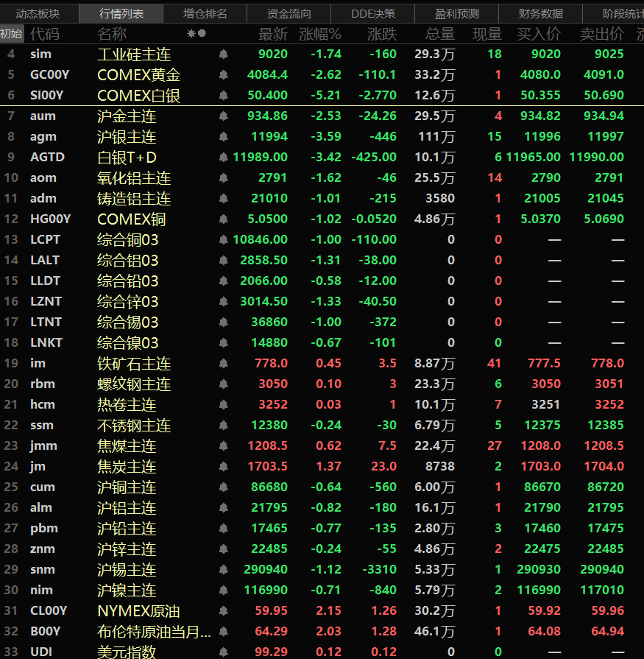Image resolution: width=644 pixels, height=659 pixels.
Task: Open the 财务数据 tab
Action: pos(541,13)
